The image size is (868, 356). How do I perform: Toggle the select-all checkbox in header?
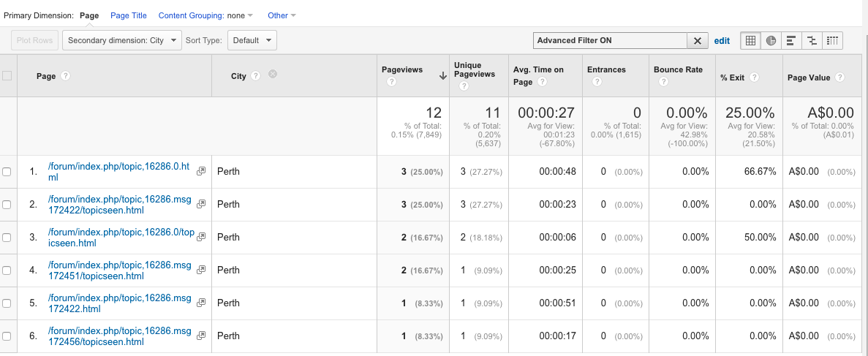click(x=7, y=75)
